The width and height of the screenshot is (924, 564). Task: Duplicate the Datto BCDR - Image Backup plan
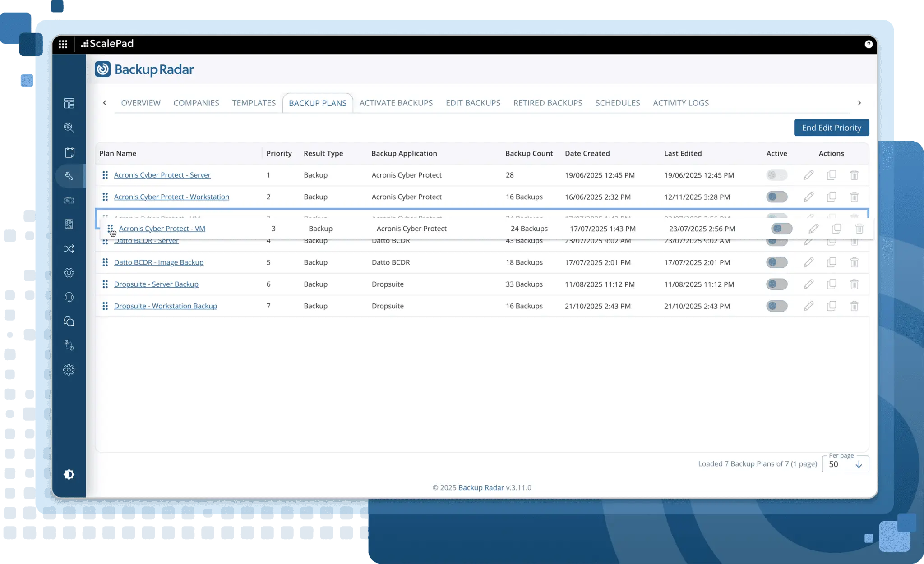pos(832,262)
